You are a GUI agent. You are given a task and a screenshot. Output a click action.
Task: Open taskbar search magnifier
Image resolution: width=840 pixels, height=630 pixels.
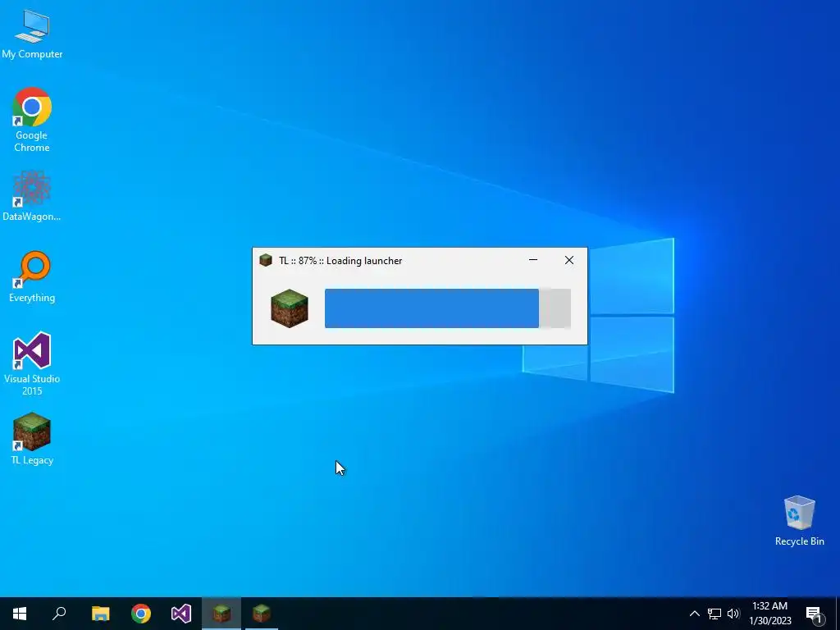coord(59,614)
